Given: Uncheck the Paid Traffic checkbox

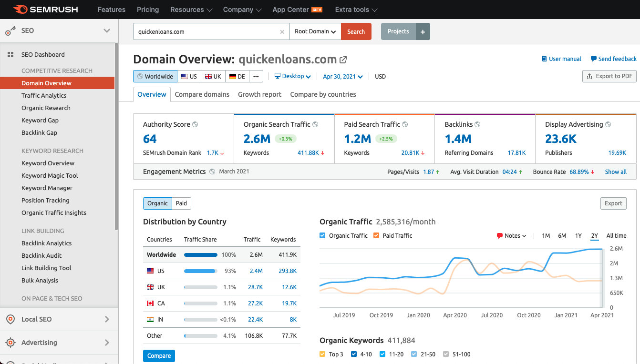Looking at the screenshot, I should coord(377,235).
